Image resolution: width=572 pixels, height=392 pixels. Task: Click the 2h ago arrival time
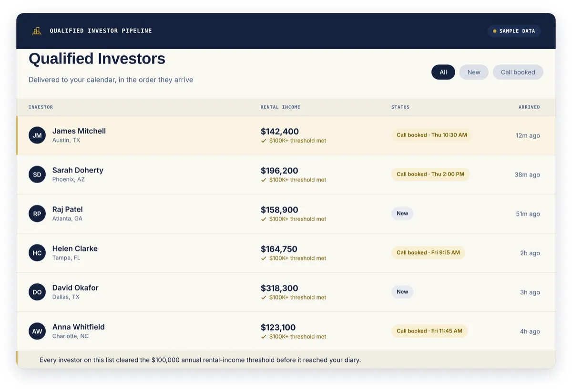[530, 253]
